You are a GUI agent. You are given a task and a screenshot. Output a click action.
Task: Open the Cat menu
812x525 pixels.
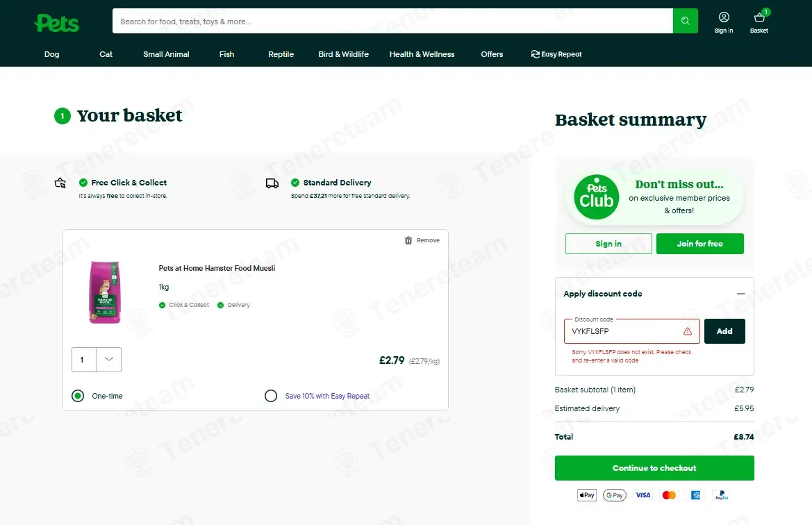(106, 54)
